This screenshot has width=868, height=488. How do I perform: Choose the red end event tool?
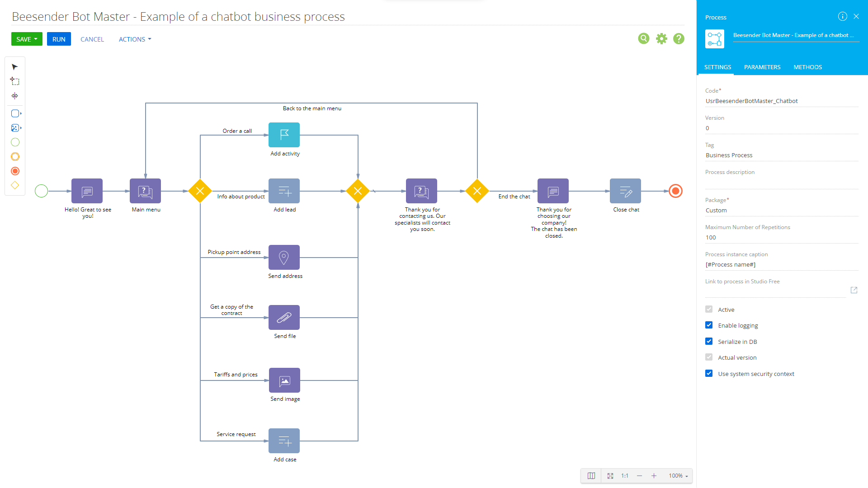click(15, 171)
